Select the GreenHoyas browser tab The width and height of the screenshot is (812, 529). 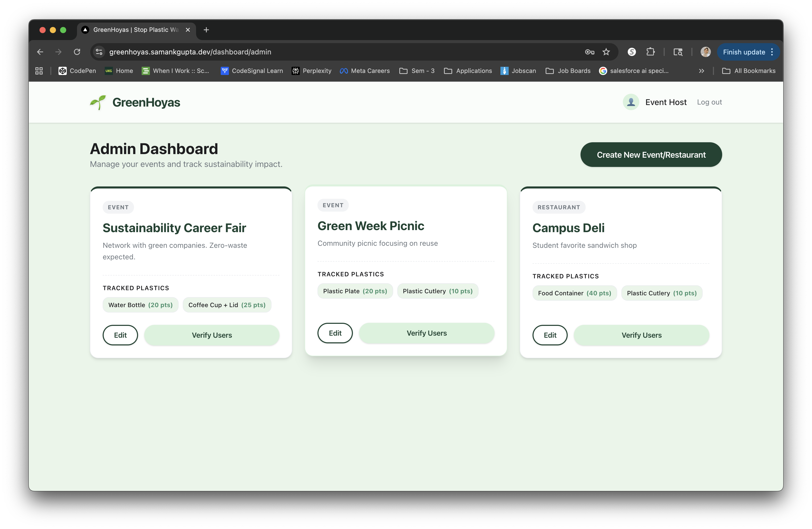136,30
